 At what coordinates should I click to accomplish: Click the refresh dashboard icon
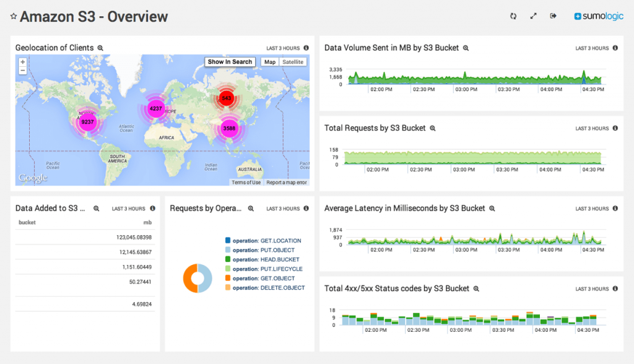(513, 16)
